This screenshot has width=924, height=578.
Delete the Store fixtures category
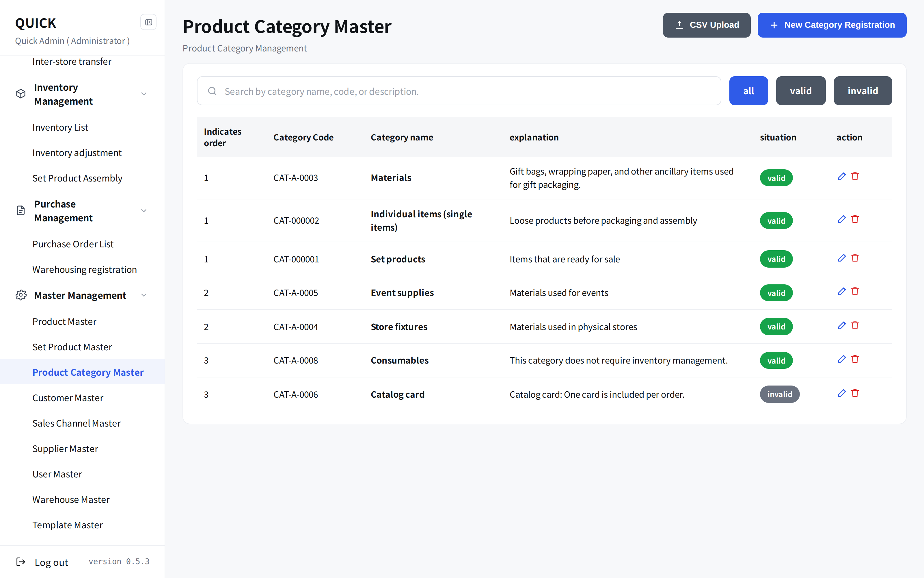(855, 325)
